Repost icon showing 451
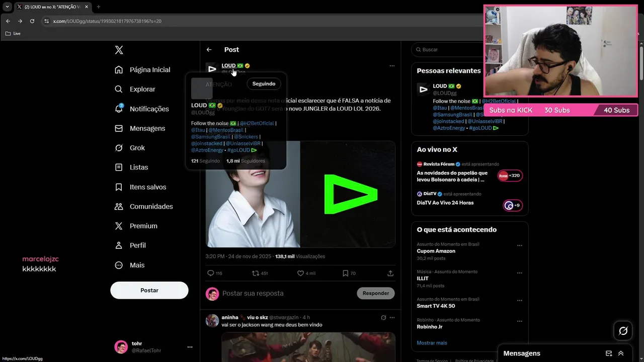The width and height of the screenshot is (644, 362). [256, 273]
